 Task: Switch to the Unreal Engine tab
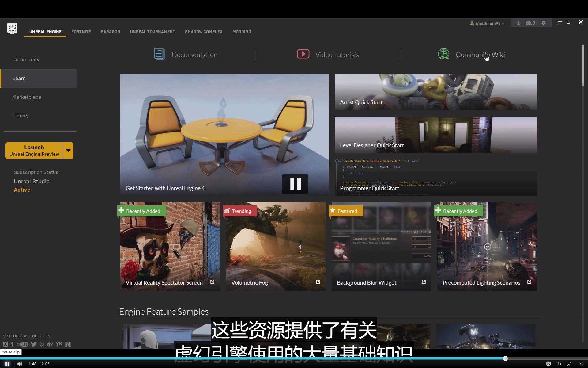(45, 32)
